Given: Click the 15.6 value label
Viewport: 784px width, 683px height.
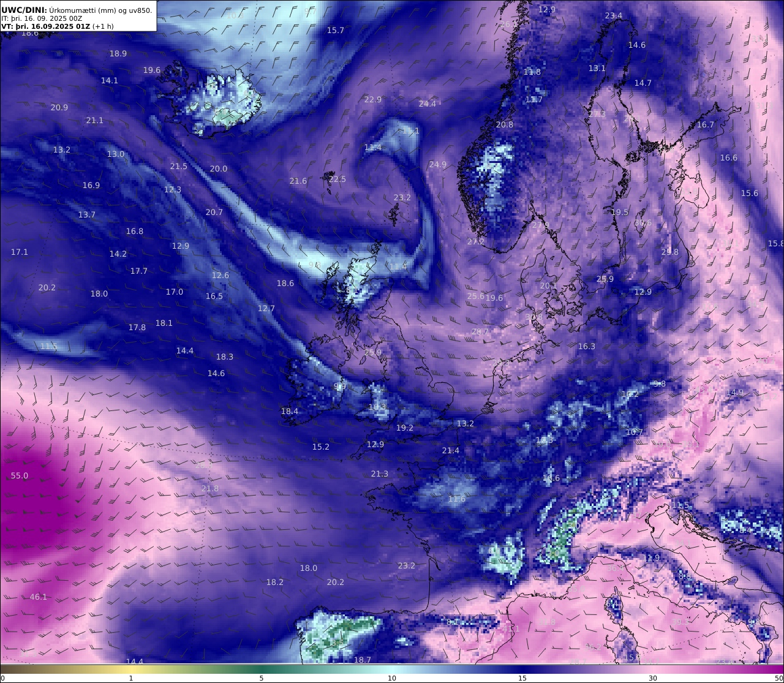Looking at the screenshot, I should point(750,193).
